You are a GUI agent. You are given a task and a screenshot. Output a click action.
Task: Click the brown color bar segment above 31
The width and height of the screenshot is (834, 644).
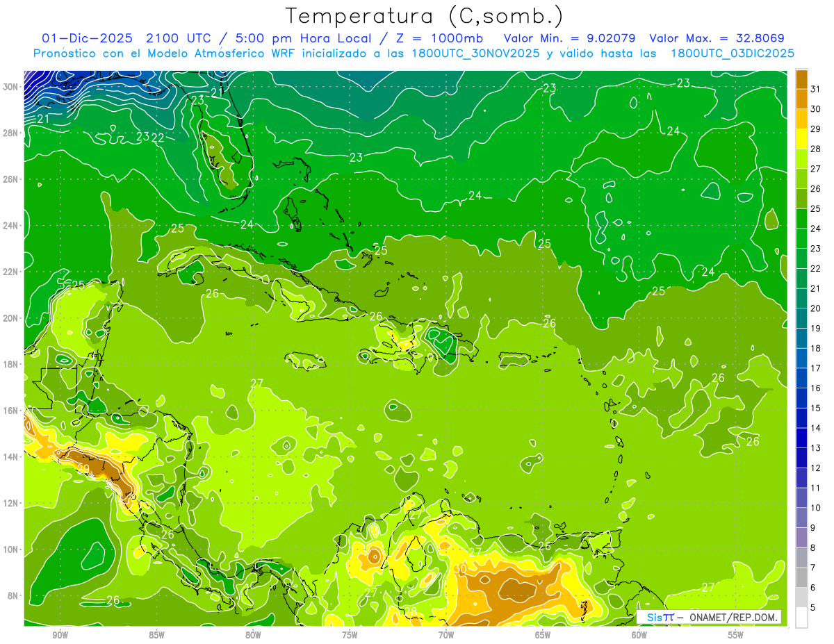(x=801, y=79)
